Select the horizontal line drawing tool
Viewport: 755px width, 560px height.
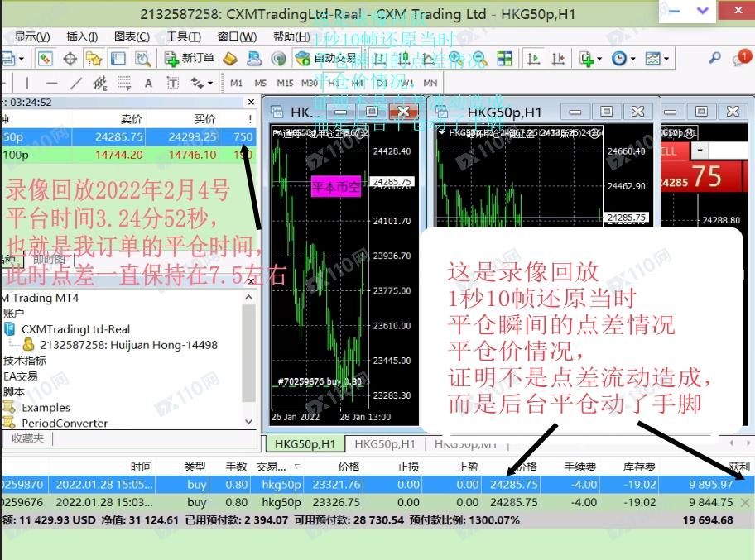click(51, 84)
